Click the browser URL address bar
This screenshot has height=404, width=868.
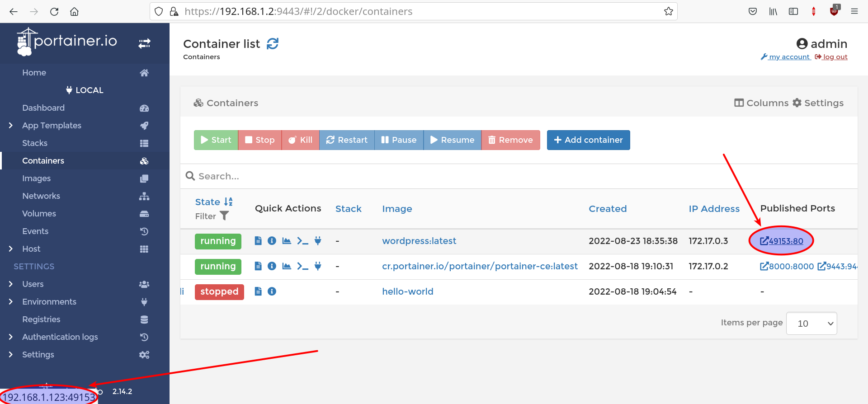[x=414, y=11]
